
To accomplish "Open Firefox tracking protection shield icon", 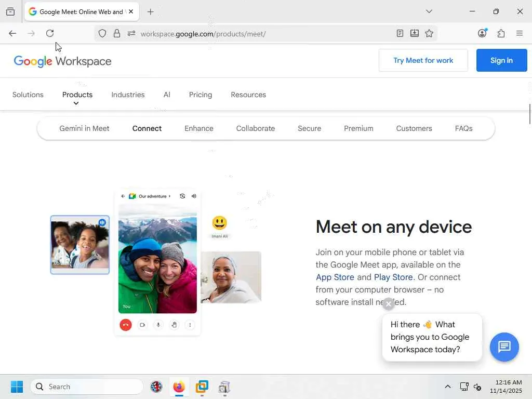I will coord(102,33).
